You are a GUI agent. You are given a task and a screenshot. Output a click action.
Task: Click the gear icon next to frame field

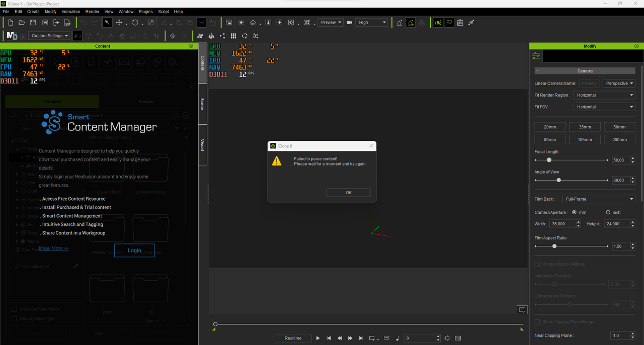[447, 338]
